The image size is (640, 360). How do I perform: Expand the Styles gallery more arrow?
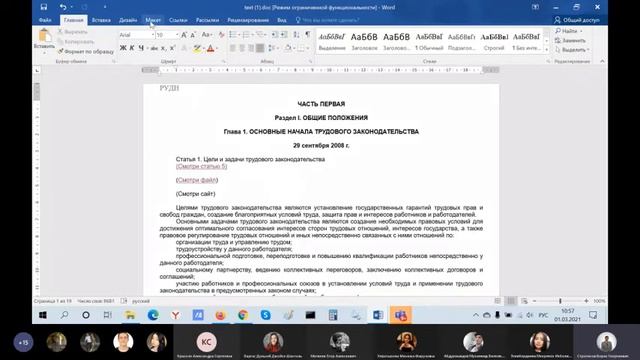547,49
